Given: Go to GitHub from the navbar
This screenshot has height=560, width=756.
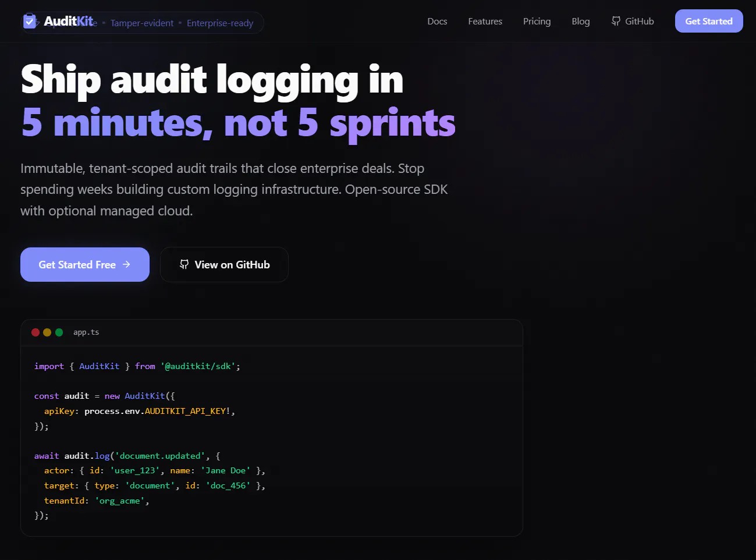Looking at the screenshot, I should tap(633, 21).
